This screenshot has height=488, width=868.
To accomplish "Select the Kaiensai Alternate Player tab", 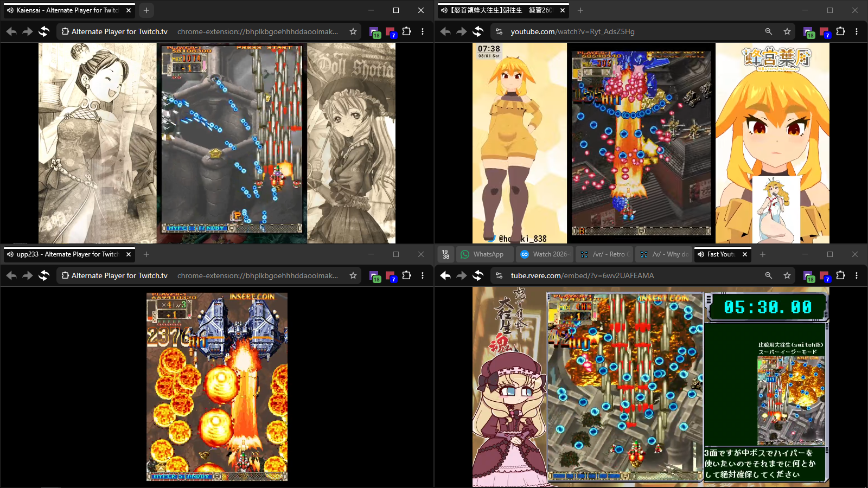I will pos(69,10).
